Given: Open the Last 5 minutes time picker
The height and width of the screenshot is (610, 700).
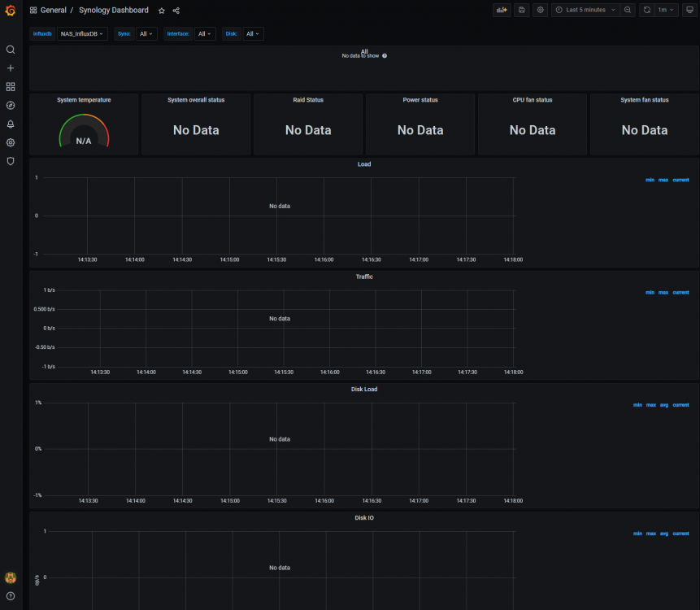Looking at the screenshot, I should click(x=585, y=10).
